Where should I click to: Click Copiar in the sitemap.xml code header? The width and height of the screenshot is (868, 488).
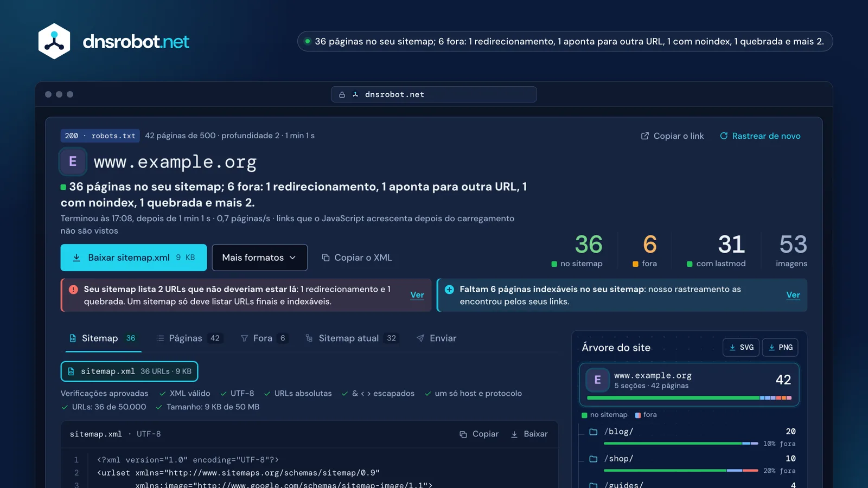(479, 434)
